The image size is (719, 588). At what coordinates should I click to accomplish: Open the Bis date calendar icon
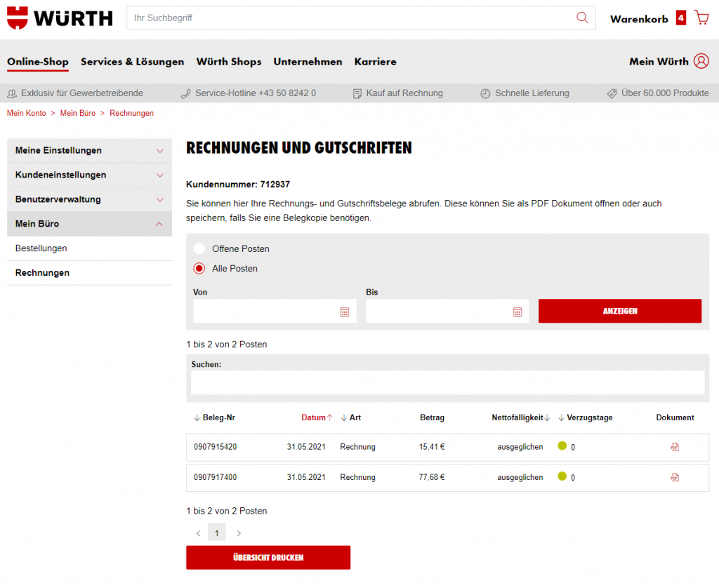point(517,312)
